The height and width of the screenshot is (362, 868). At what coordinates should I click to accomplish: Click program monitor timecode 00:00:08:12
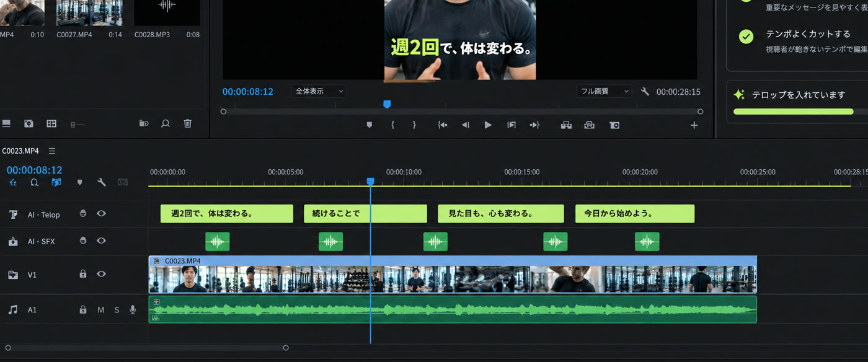tap(248, 92)
